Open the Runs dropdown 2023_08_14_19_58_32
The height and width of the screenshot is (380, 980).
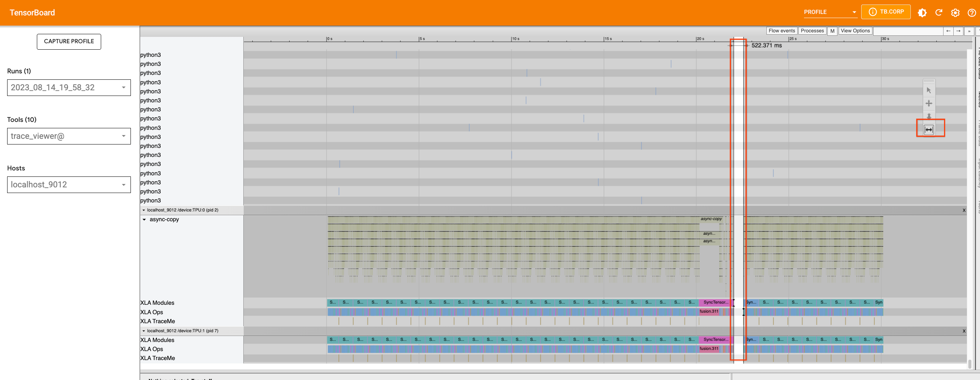[x=69, y=88]
